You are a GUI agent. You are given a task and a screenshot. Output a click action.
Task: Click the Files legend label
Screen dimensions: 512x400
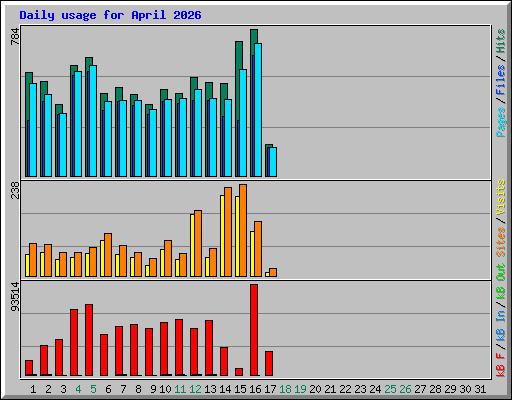[x=501, y=79]
